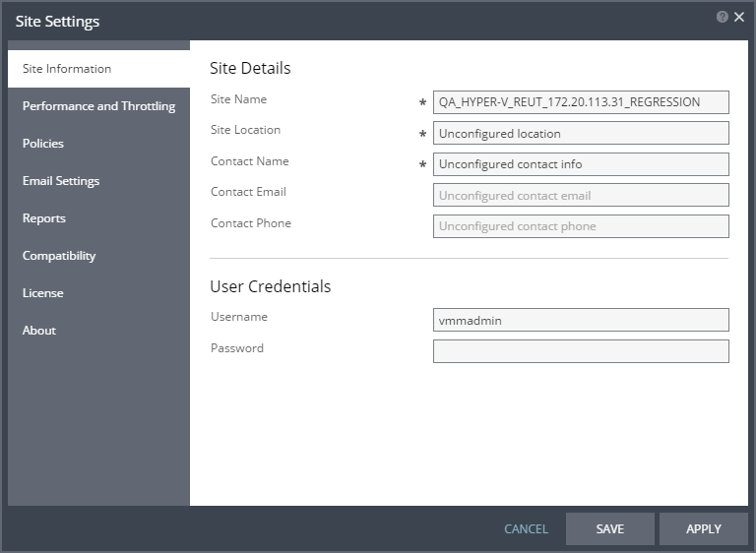Select the Password label

(237, 348)
